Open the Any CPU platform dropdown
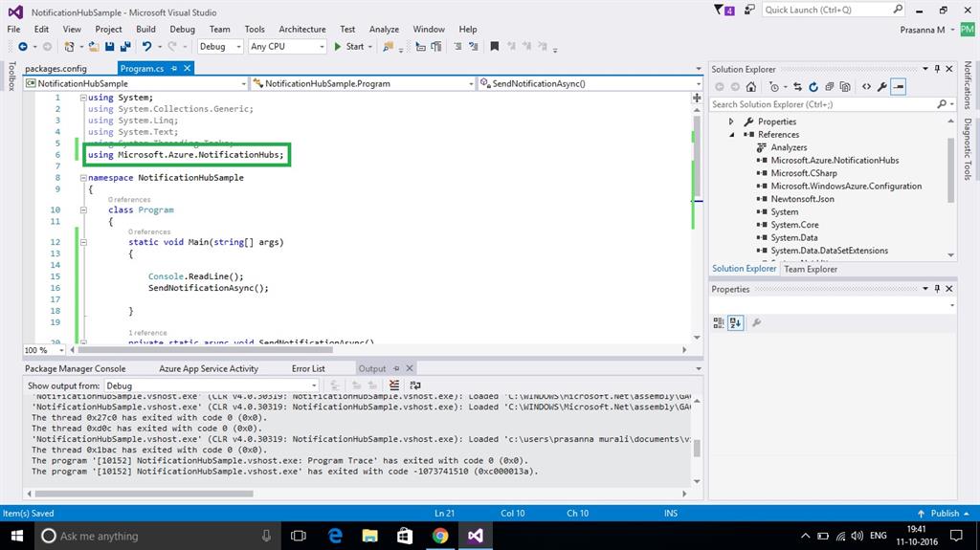The height and width of the screenshot is (550, 980). (x=287, y=46)
